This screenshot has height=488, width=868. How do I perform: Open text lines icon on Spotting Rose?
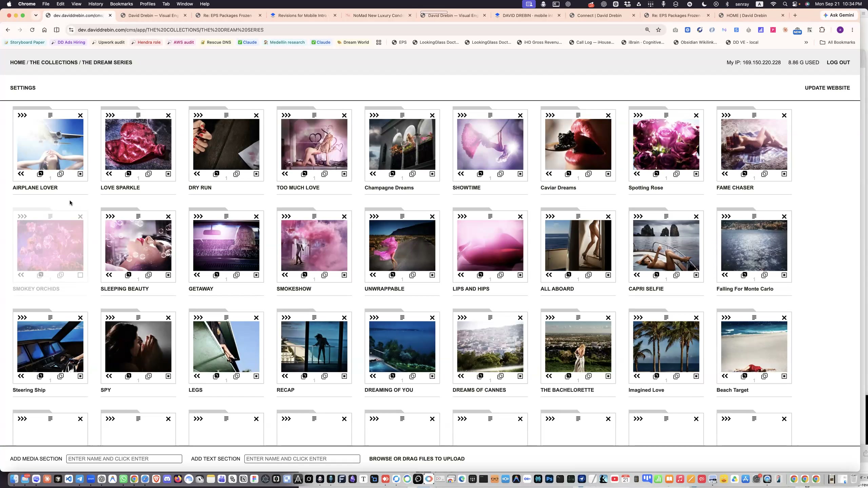666,115
